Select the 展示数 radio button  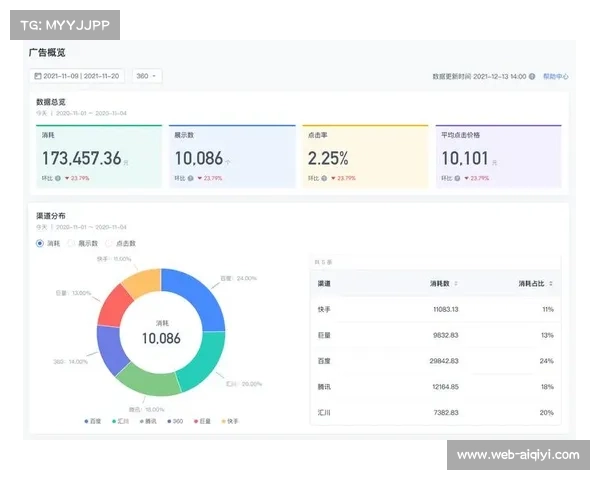(x=71, y=243)
